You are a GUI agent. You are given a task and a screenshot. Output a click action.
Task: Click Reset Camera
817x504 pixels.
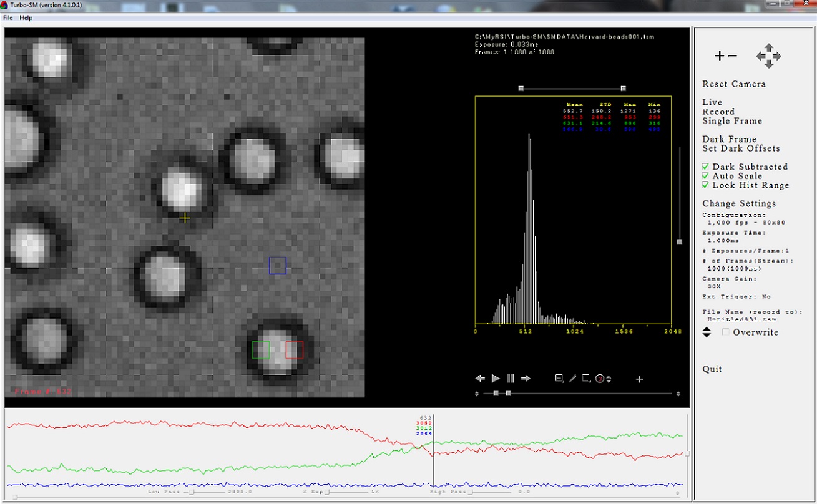(x=733, y=84)
